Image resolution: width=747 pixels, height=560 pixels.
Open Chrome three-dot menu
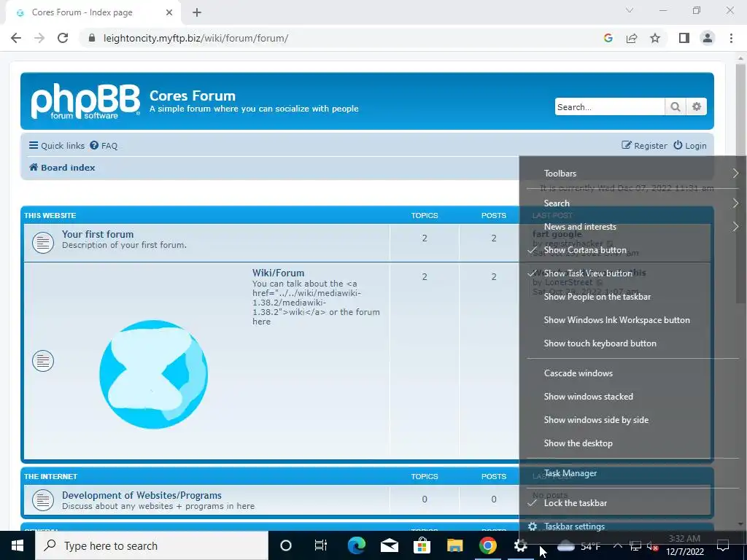(x=731, y=38)
